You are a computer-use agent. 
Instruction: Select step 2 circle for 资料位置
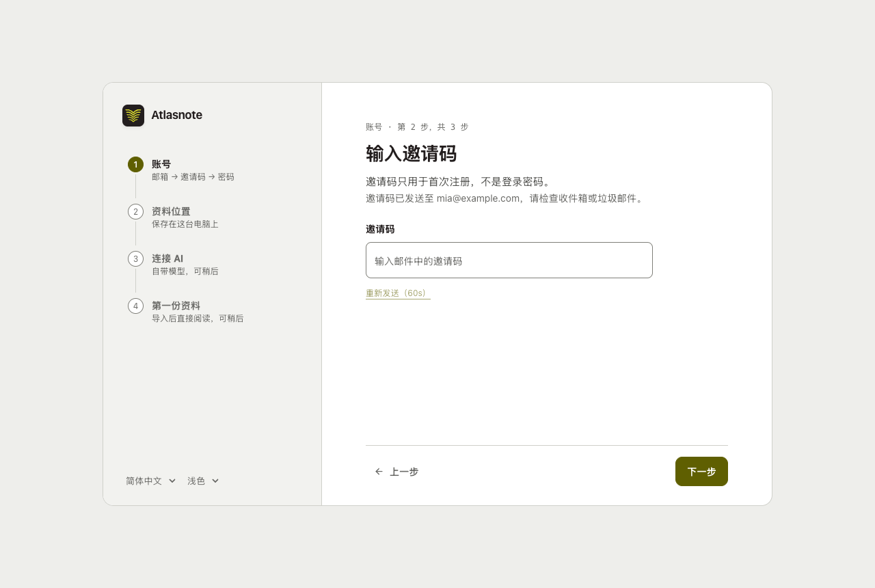coord(135,211)
